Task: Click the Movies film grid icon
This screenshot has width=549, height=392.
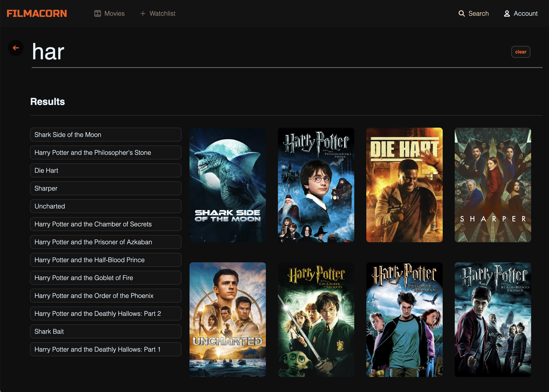Action: [97, 13]
